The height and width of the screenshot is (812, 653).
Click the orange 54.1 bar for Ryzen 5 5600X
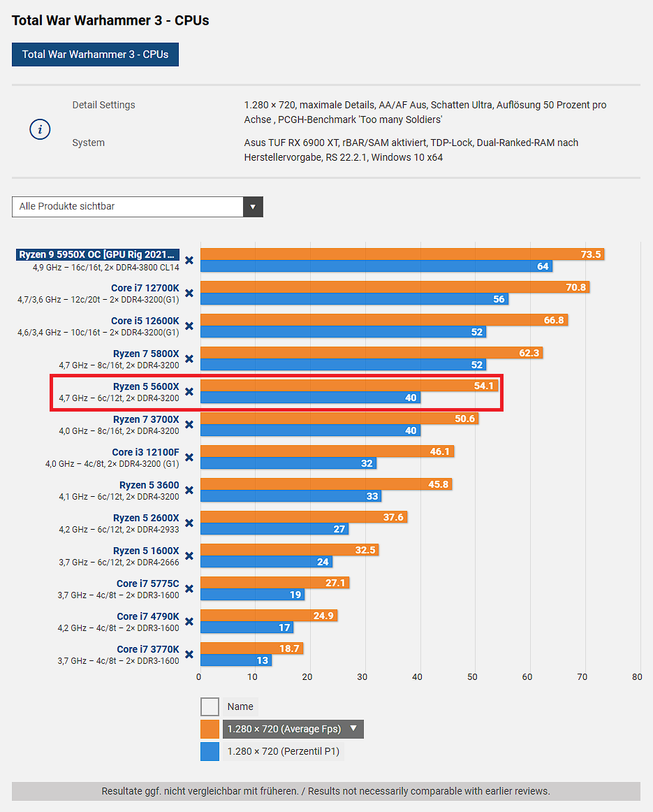coord(349,386)
